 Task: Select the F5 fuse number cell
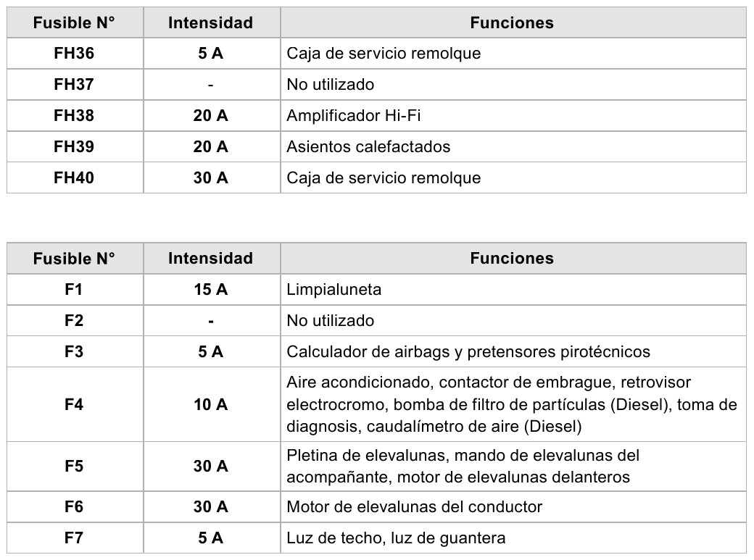74,467
